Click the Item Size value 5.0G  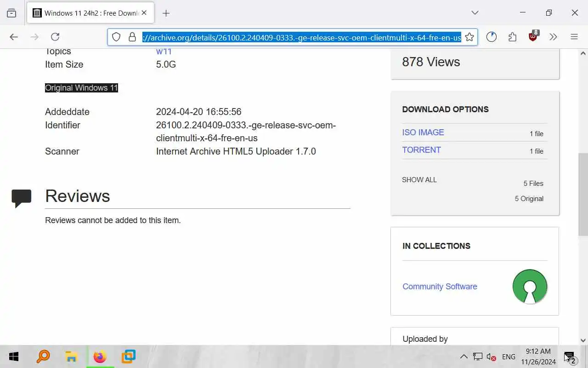click(x=166, y=64)
